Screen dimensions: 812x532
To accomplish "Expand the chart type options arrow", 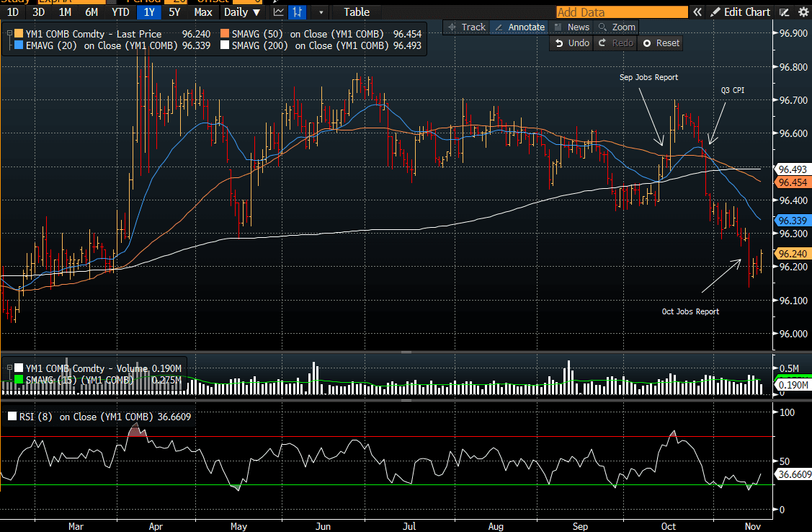I will coord(321,12).
